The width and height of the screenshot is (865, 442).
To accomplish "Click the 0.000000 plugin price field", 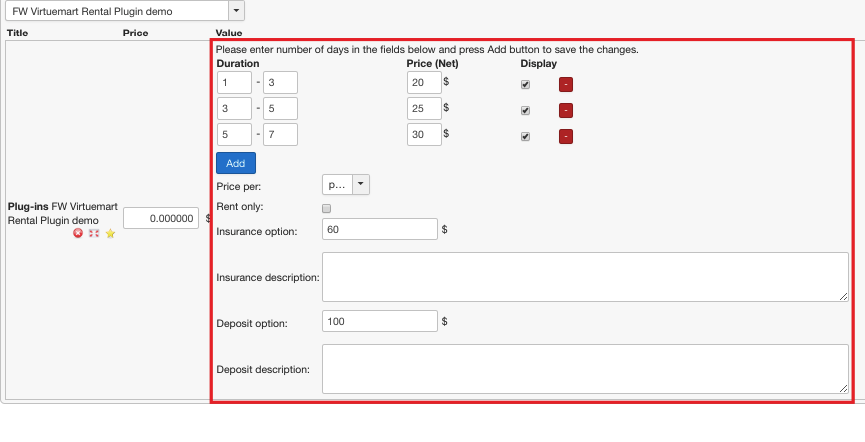I will (161, 218).
